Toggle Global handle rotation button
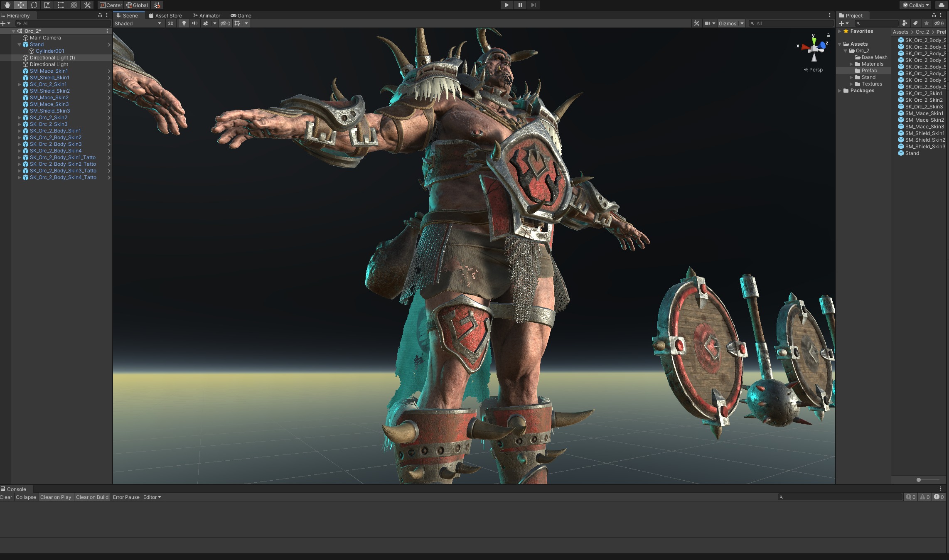949x560 pixels. coord(138,5)
